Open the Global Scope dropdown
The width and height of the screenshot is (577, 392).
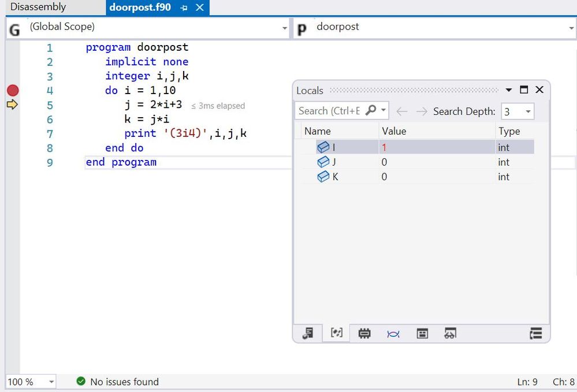pyautogui.click(x=284, y=28)
